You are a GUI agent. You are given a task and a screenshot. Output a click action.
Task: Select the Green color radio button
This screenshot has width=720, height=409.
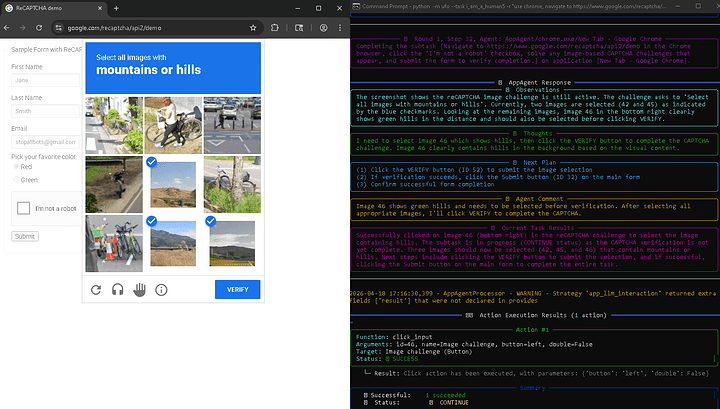pos(17,179)
